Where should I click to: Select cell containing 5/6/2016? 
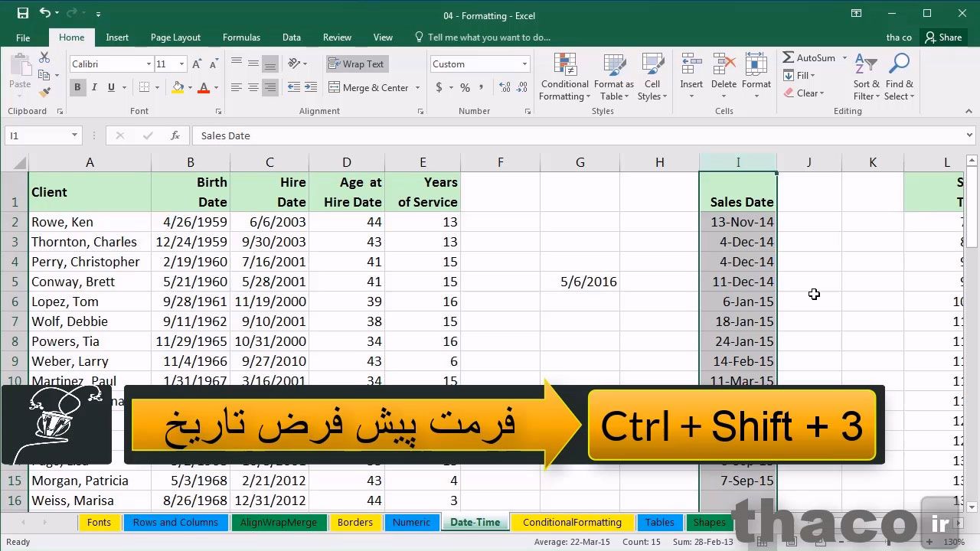tap(580, 282)
